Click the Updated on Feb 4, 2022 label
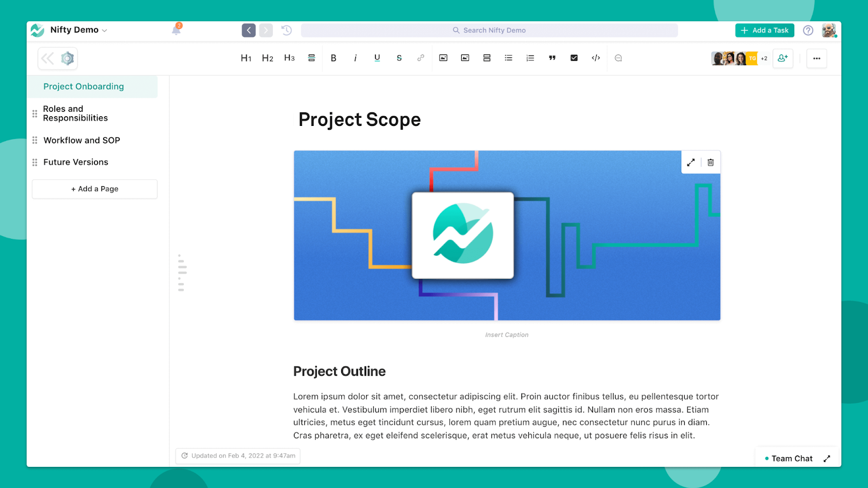The height and width of the screenshot is (488, 868). 238,456
